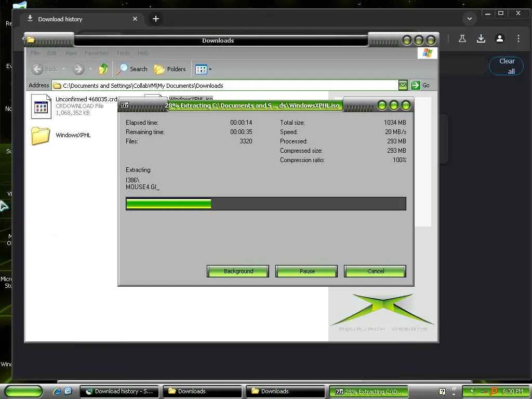Click the 7z icon in extraction dialog title
Screen dimensions: 532x399
pyautogui.click(x=125, y=105)
